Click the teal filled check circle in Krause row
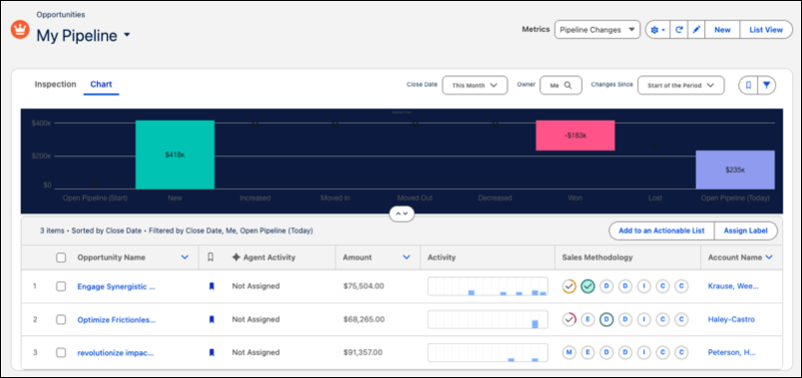 pos(588,286)
